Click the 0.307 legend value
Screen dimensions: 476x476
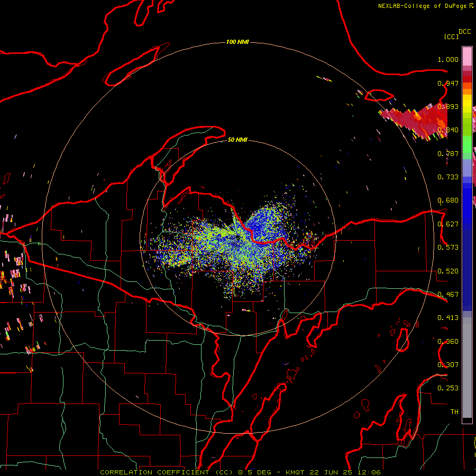point(448,365)
